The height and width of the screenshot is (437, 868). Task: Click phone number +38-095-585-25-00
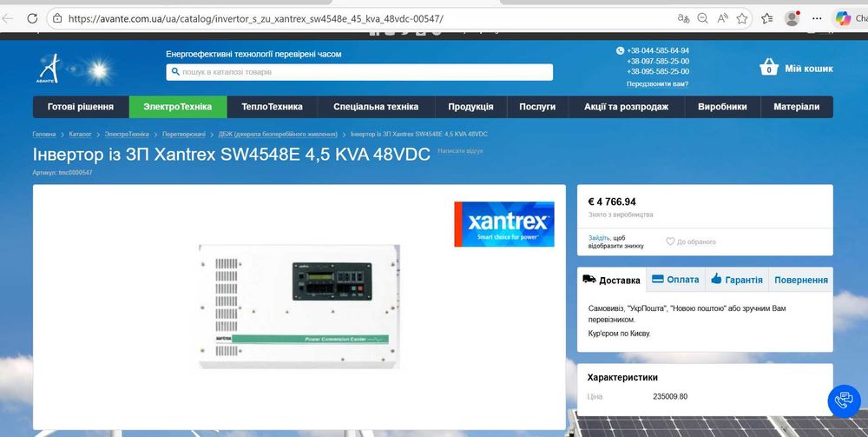point(658,71)
